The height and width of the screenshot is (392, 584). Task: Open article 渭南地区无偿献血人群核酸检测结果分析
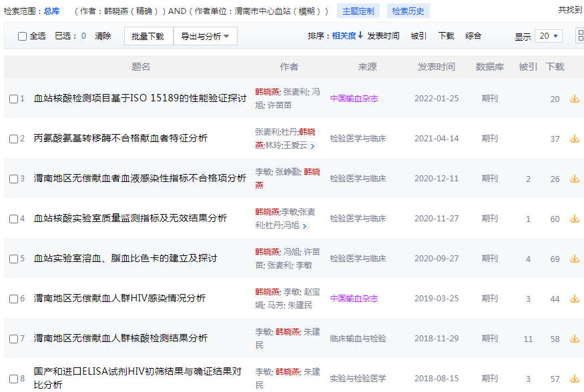[x=121, y=338]
